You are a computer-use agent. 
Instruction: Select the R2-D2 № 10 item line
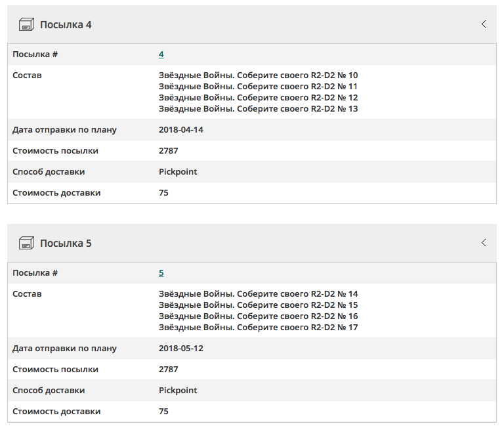(258, 75)
